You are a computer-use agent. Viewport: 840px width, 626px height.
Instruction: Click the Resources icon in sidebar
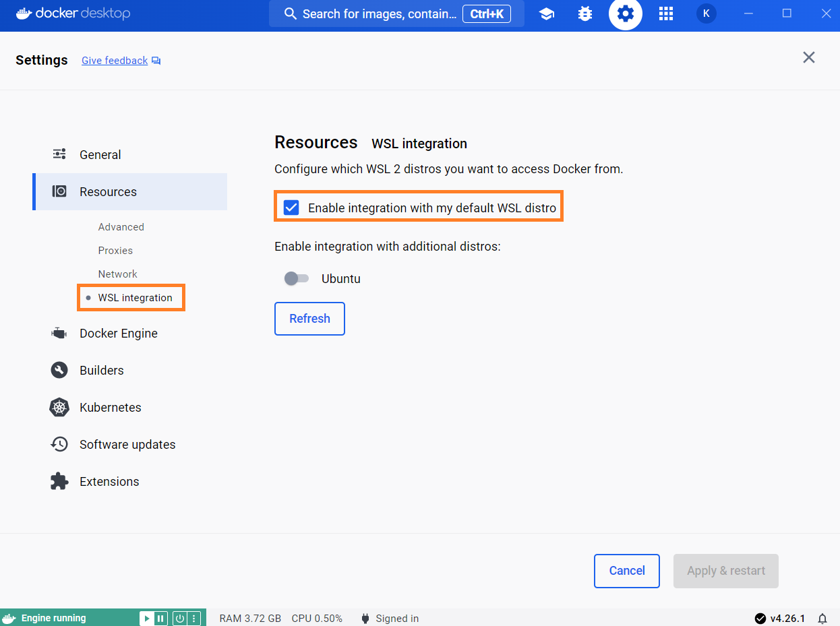pos(59,191)
